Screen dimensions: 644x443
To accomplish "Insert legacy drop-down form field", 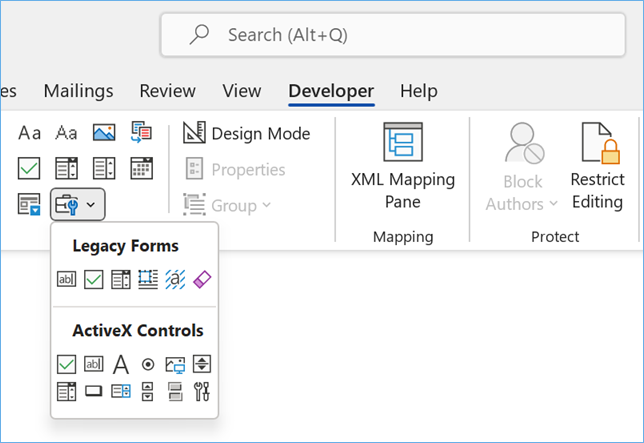I will (121, 280).
